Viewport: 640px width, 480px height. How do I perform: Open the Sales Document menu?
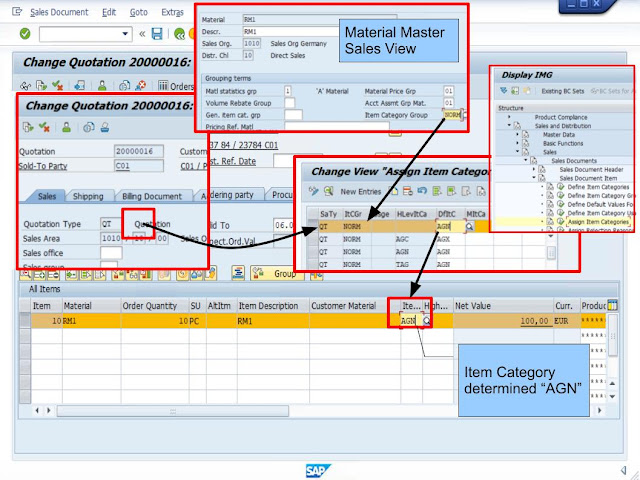point(59,12)
